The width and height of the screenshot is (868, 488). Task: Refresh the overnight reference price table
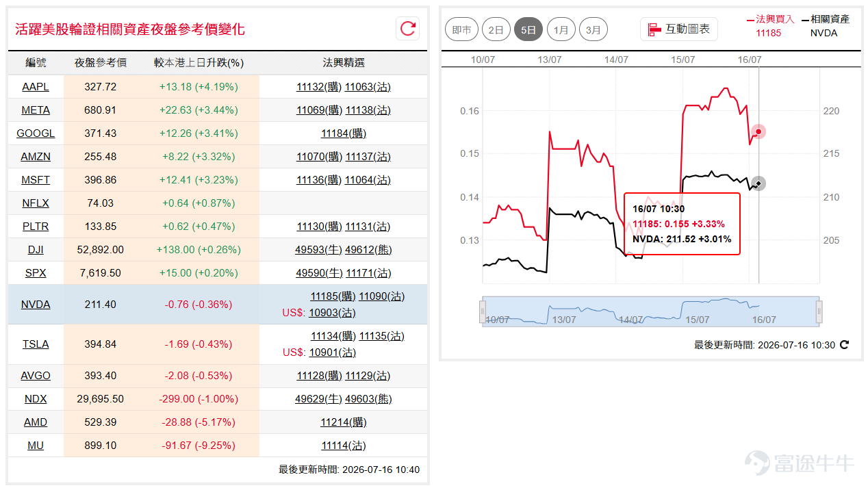(408, 29)
